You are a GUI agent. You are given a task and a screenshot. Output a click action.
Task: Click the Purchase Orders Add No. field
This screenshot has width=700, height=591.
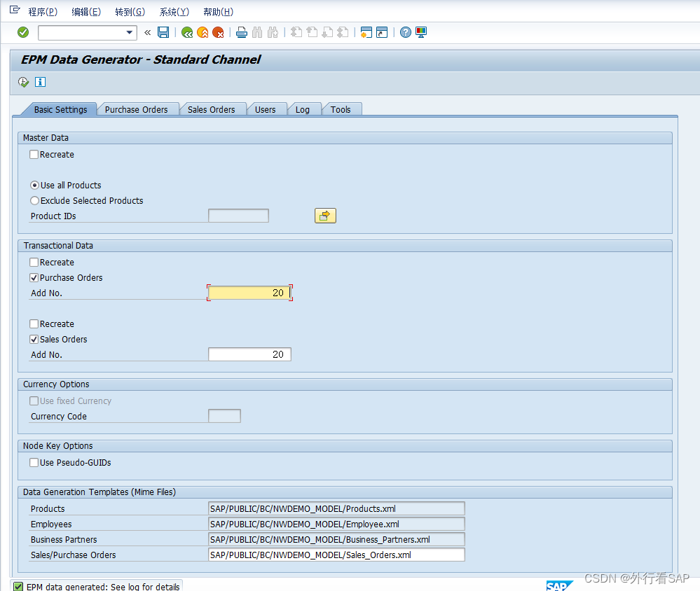coord(249,293)
